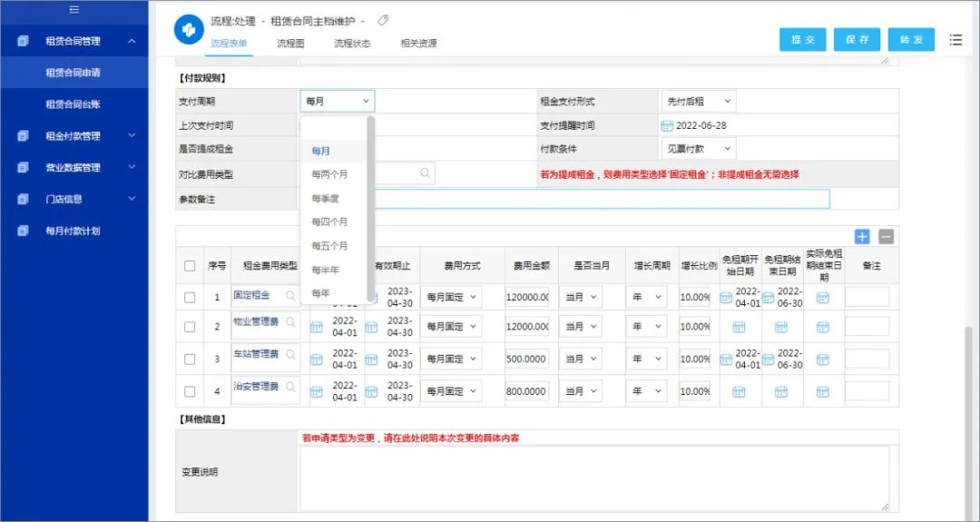980x522 pixels.
Task: Click search icon for 治安管理费 row
Action: point(290,387)
